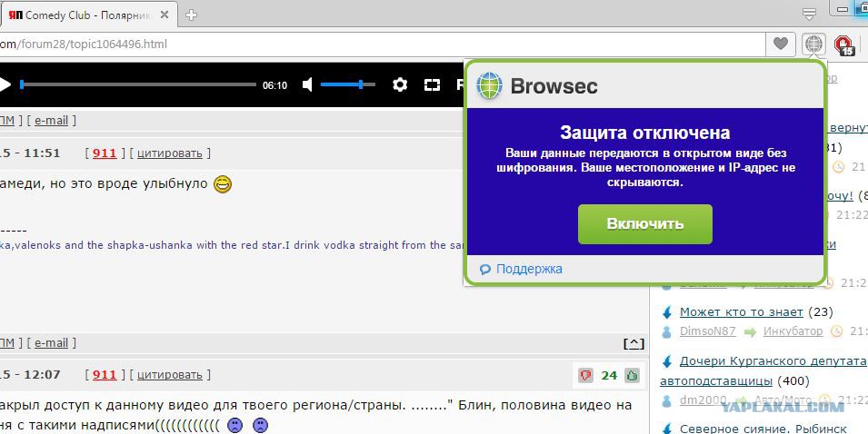Image resolution: width=868 pixels, height=434 pixels.
Task: Click e-mail link above 11:51 post
Action: (51, 120)
